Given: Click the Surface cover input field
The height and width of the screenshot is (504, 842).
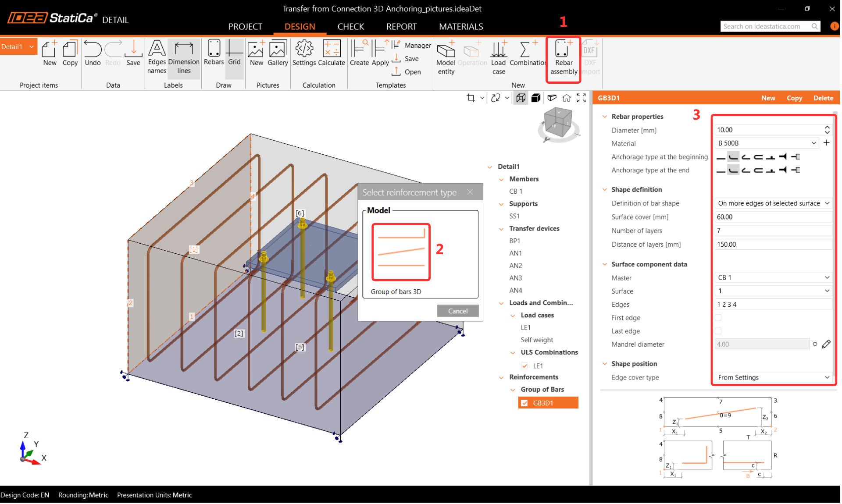Looking at the screenshot, I should [x=773, y=217].
